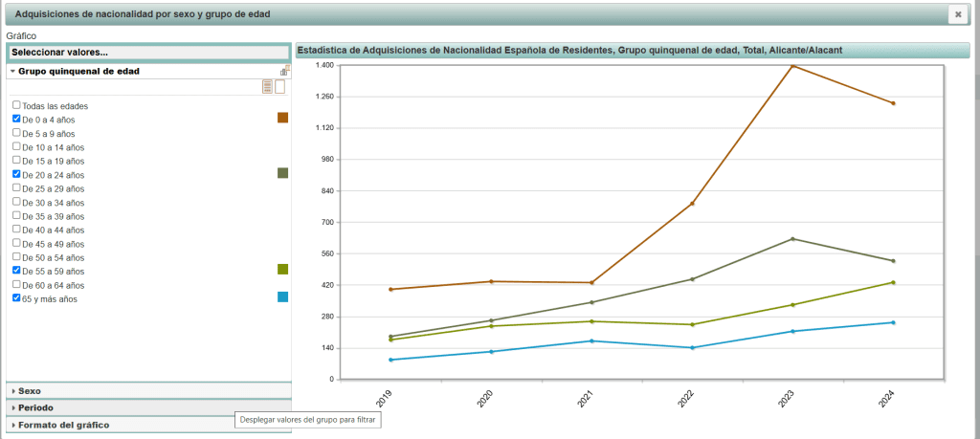Uncheck the '65 y más años' checkbox
Screen dimensions: 980x439
pyautogui.click(x=16, y=298)
